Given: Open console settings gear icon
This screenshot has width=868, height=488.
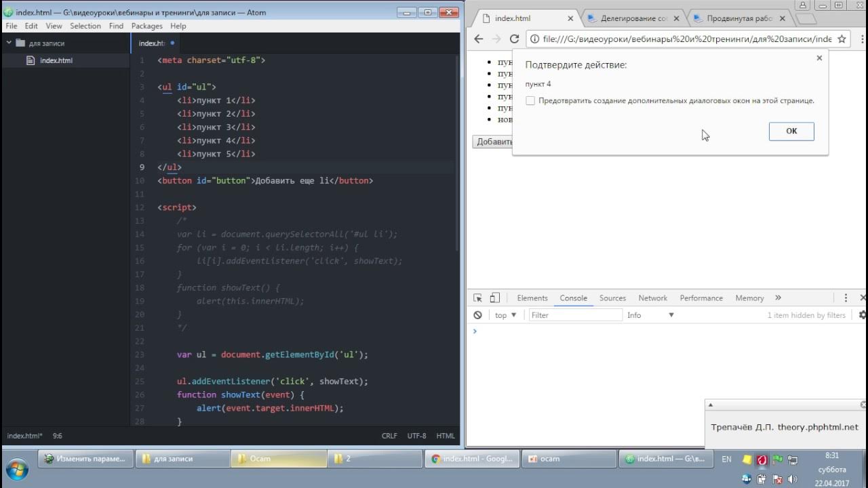Looking at the screenshot, I should click(x=863, y=315).
